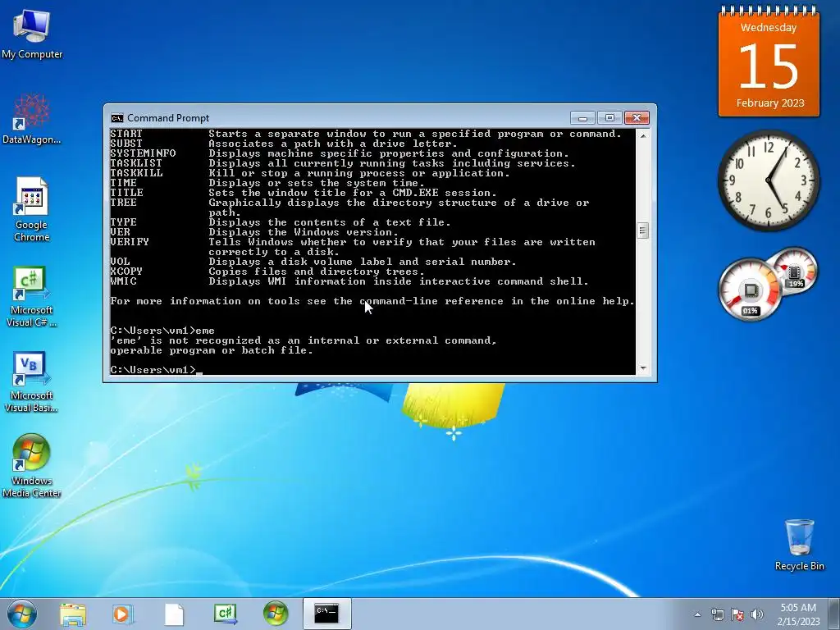Click the WMIC command text

pyautogui.click(x=124, y=282)
